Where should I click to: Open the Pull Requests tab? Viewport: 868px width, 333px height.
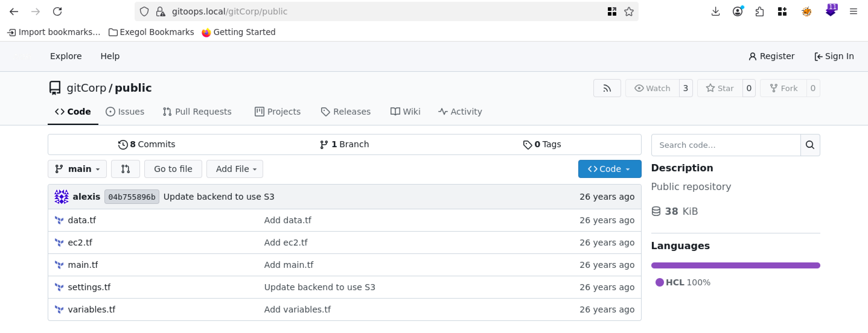[x=197, y=111]
